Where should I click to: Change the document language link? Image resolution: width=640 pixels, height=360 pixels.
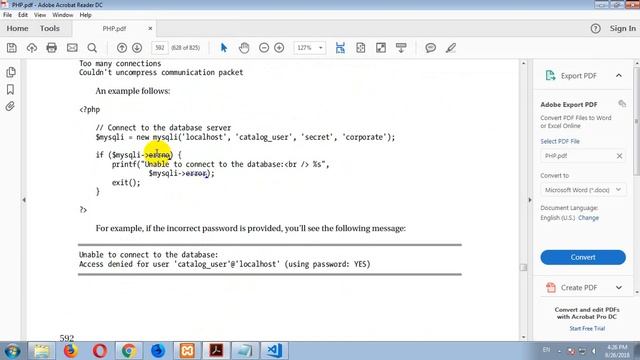click(x=588, y=218)
